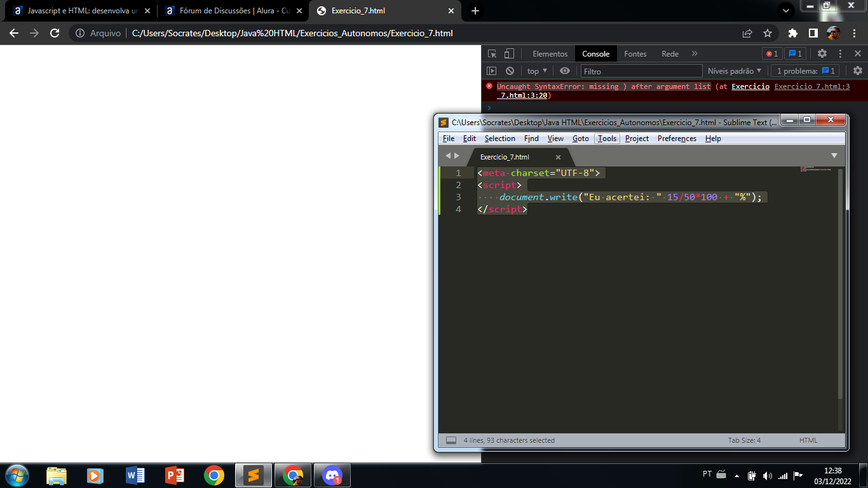Toggle Sublime side bar status icon

point(451,440)
